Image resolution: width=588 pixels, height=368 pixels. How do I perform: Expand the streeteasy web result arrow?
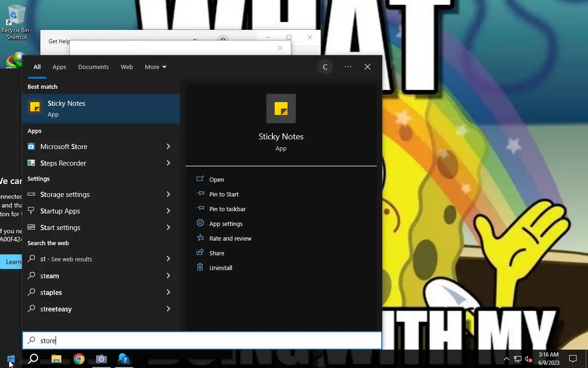(x=168, y=309)
